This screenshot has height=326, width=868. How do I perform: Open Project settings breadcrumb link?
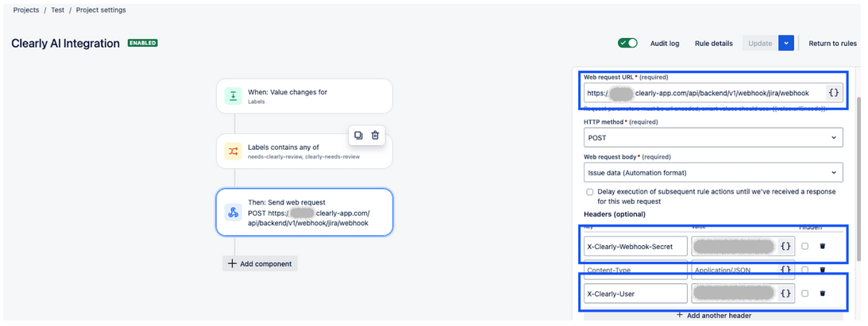pyautogui.click(x=101, y=10)
